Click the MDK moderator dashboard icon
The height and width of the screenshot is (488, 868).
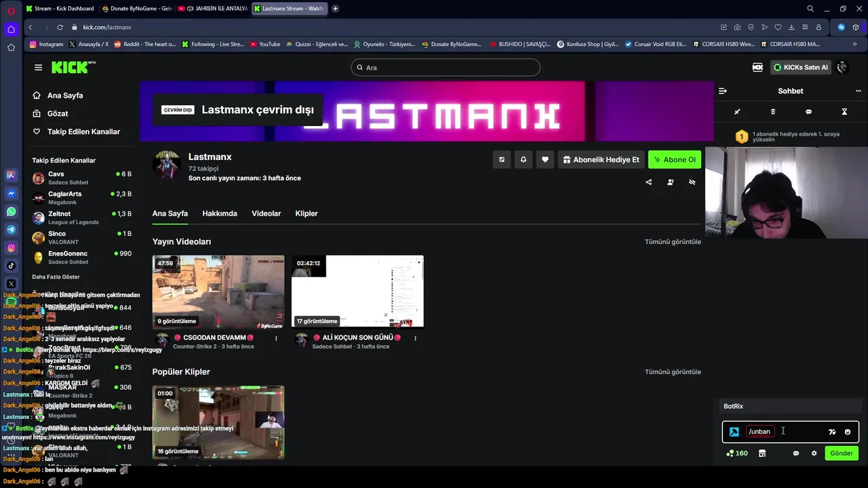click(x=757, y=67)
